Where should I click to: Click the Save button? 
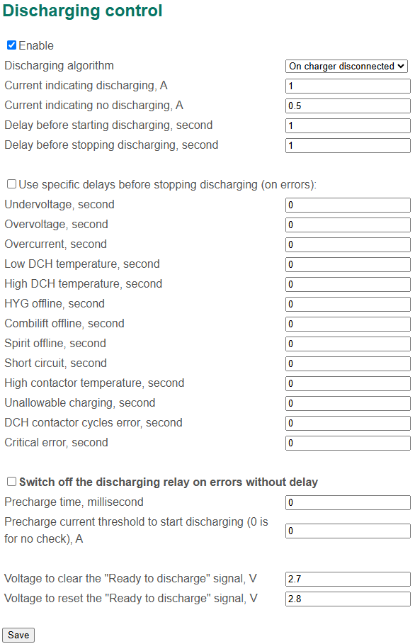pyautogui.click(x=18, y=635)
